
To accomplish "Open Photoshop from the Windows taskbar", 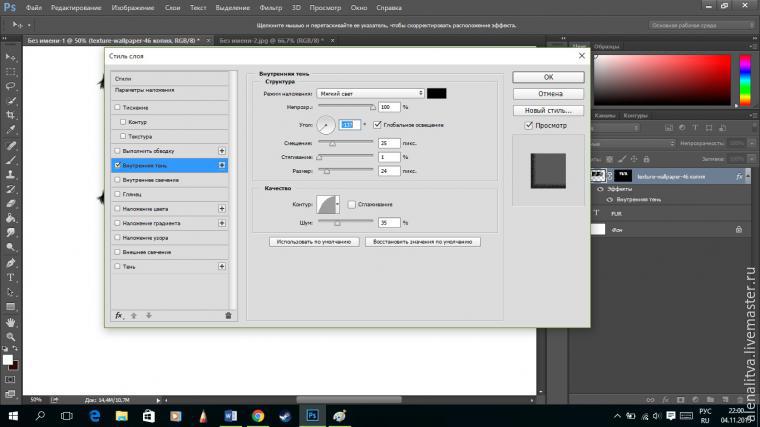I will pos(312,414).
